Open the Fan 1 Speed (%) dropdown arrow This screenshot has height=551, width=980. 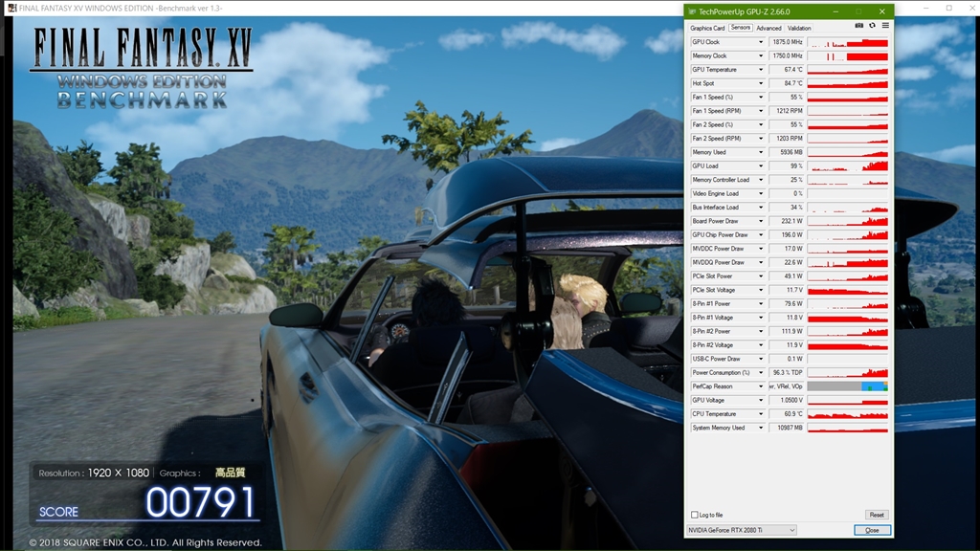[761, 97]
